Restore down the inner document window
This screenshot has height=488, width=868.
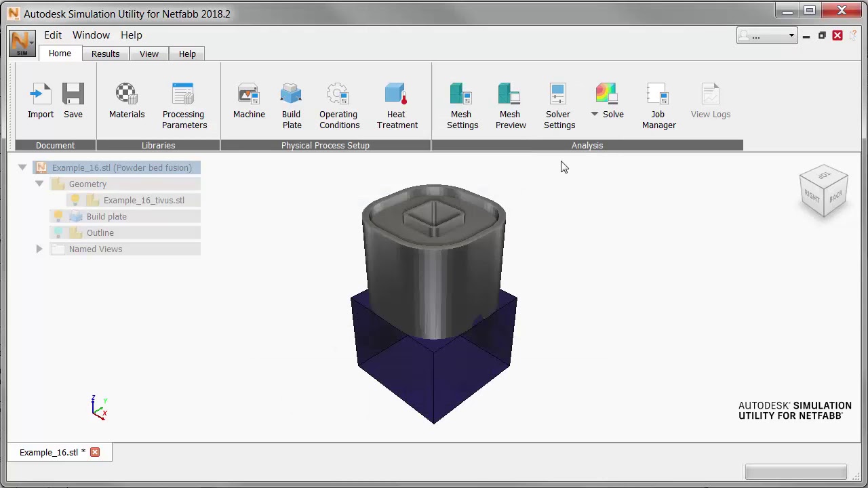822,35
